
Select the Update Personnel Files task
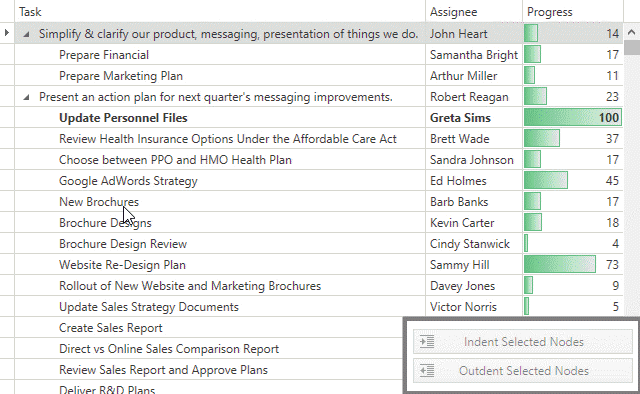(x=123, y=118)
